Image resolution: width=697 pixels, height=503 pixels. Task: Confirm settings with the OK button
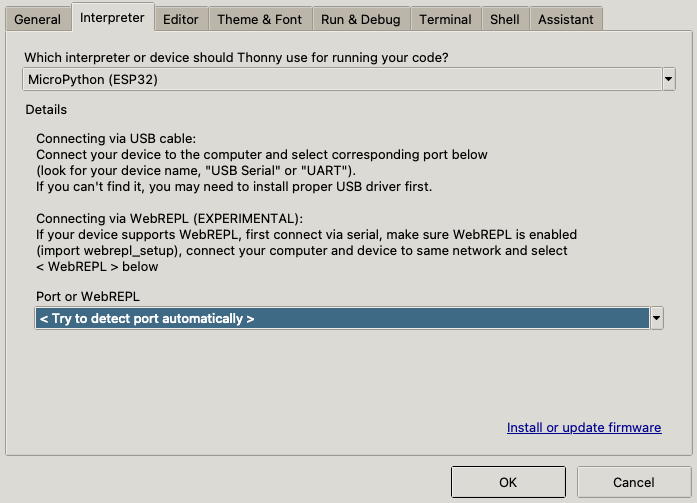pos(508,482)
